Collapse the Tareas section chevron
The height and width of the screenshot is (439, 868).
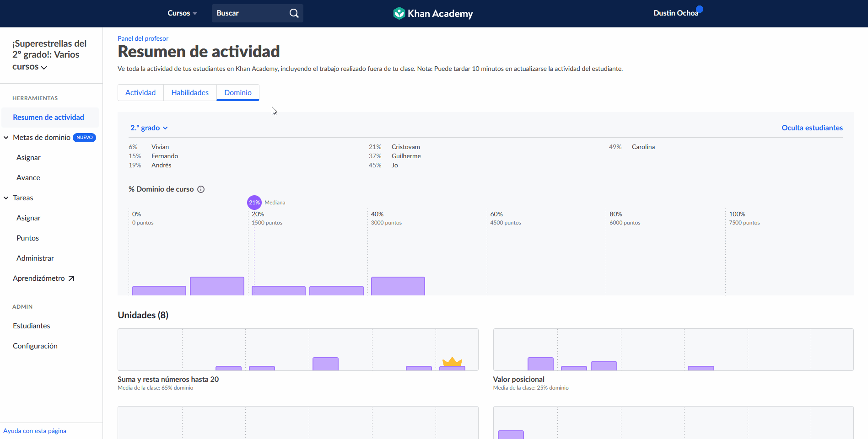[x=6, y=198]
